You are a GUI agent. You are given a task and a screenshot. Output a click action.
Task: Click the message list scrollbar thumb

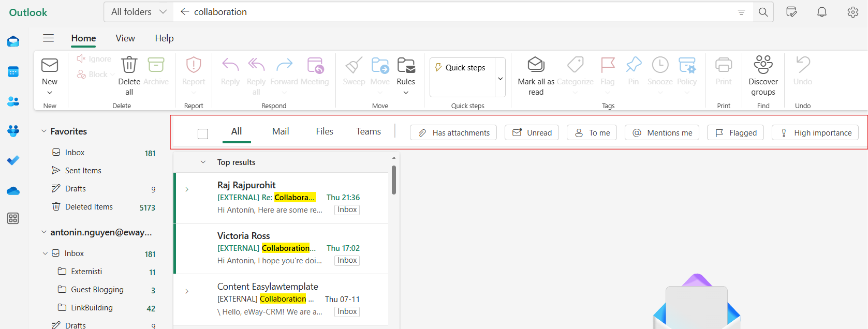[394, 180]
